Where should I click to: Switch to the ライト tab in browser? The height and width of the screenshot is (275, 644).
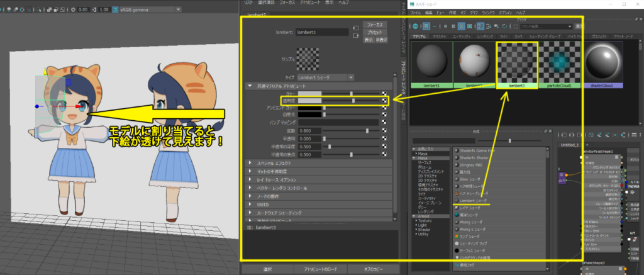pos(504,36)
